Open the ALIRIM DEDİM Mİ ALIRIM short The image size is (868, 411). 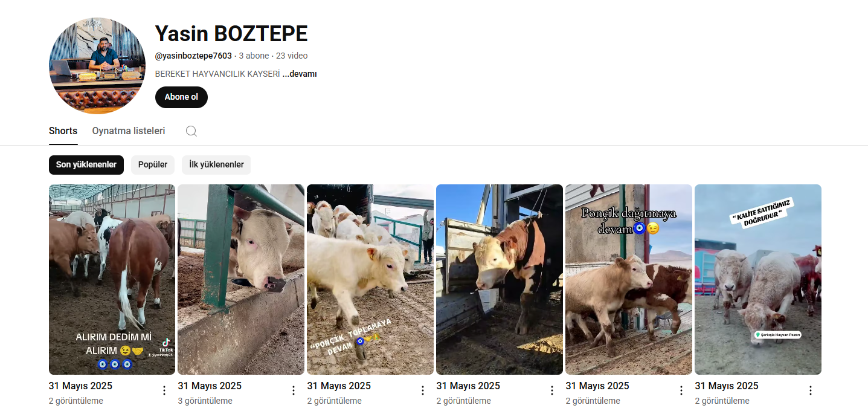point(112,279)
